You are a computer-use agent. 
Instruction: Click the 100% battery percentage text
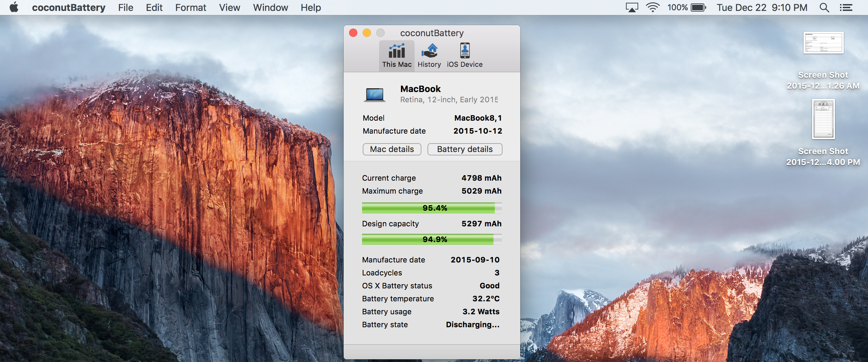pos(677,7)
